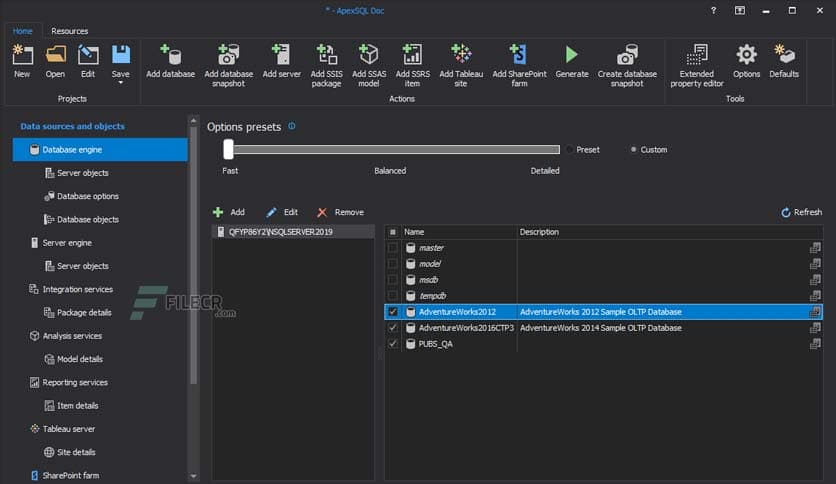This screenshot has height=484, width=836.
Task: Click the master row's right-side icon
Action: [815, 248]
